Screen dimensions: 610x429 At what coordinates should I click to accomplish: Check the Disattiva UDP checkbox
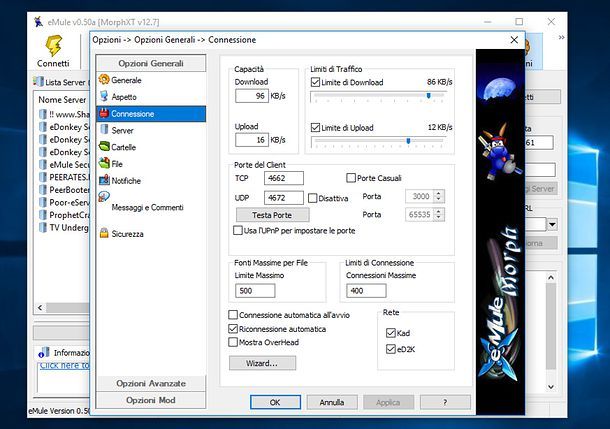312,198
